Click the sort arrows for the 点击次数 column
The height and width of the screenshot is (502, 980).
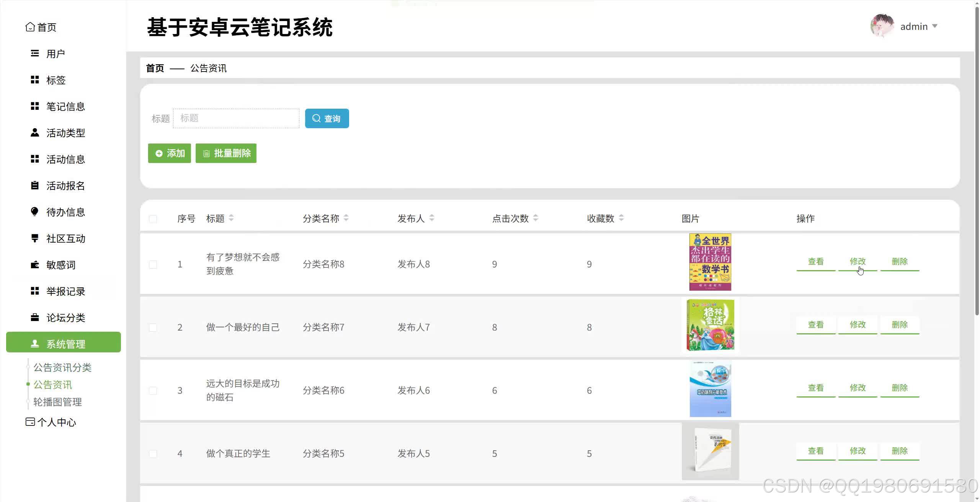tap(536, 218)
